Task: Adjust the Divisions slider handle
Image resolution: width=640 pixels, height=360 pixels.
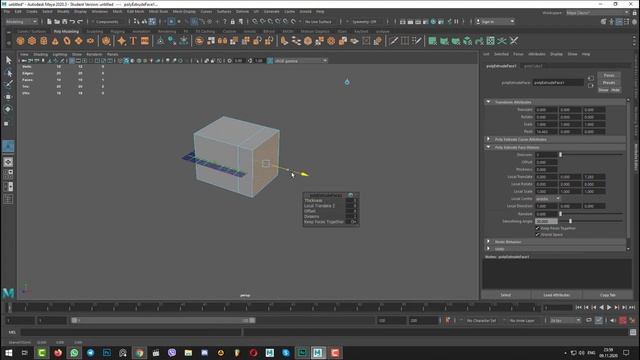Action: pyautogui.click(x=560, y=155)
